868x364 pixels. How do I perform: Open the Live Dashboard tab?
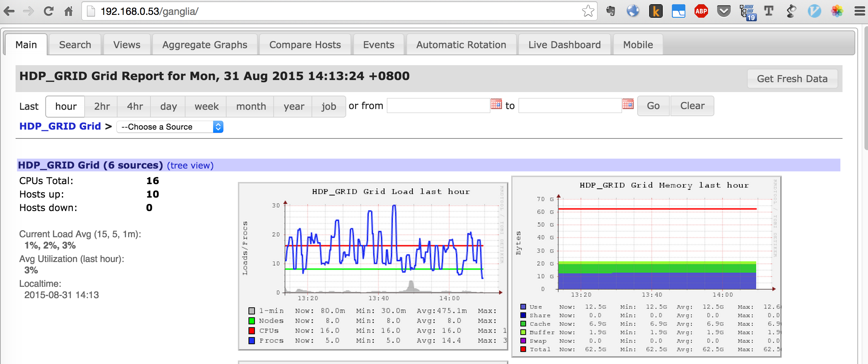(564, 45)
